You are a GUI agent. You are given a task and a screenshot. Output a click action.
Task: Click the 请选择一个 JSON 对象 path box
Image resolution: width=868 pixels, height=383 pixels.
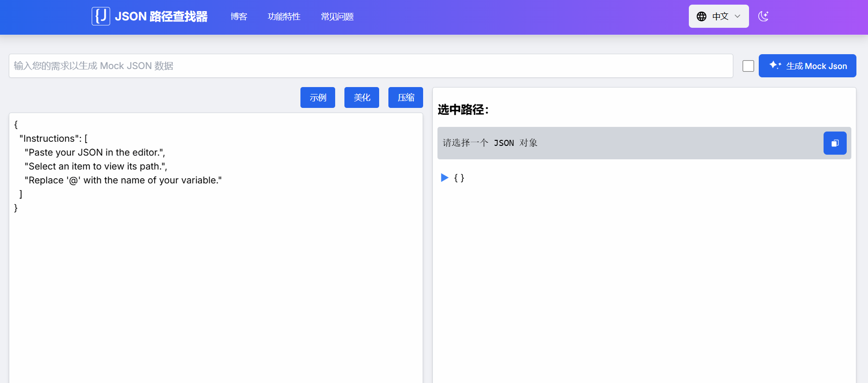pyautogui.click(x=644, y=143)
